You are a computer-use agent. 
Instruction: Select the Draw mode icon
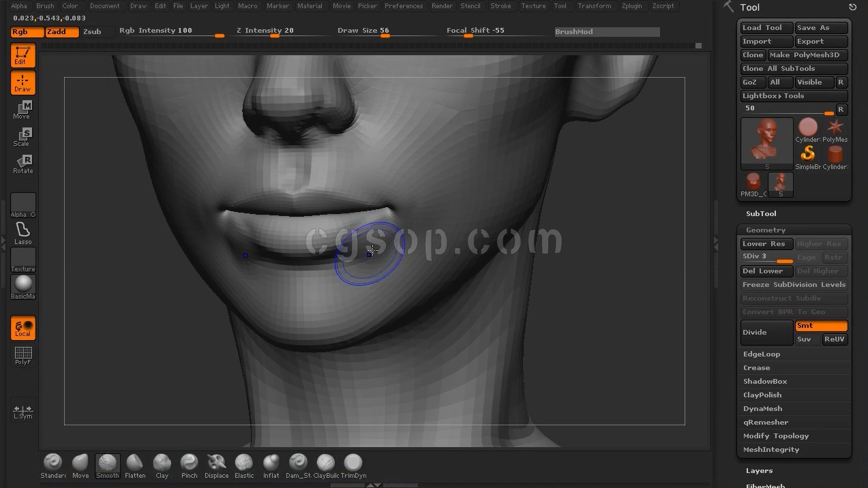coord(23,82)
